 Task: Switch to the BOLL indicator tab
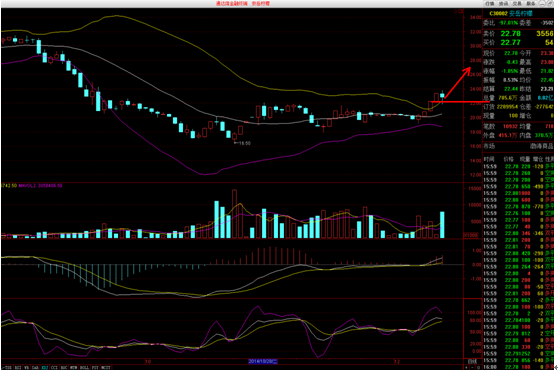tap(84, 367)
